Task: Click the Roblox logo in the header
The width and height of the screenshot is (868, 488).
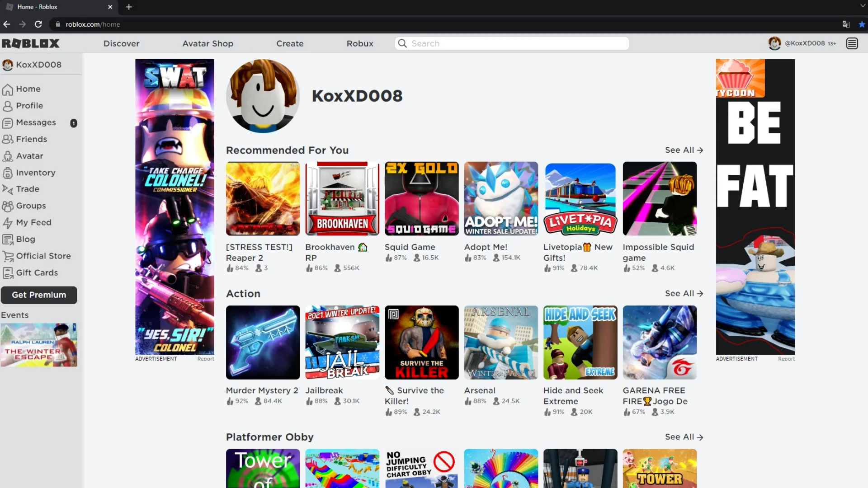Action: pyautogui.click(x=31, y=43)
